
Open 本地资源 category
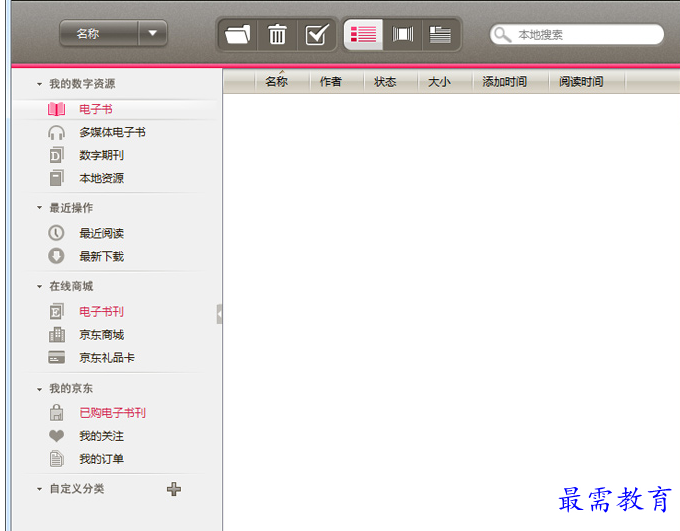[101, 178]
